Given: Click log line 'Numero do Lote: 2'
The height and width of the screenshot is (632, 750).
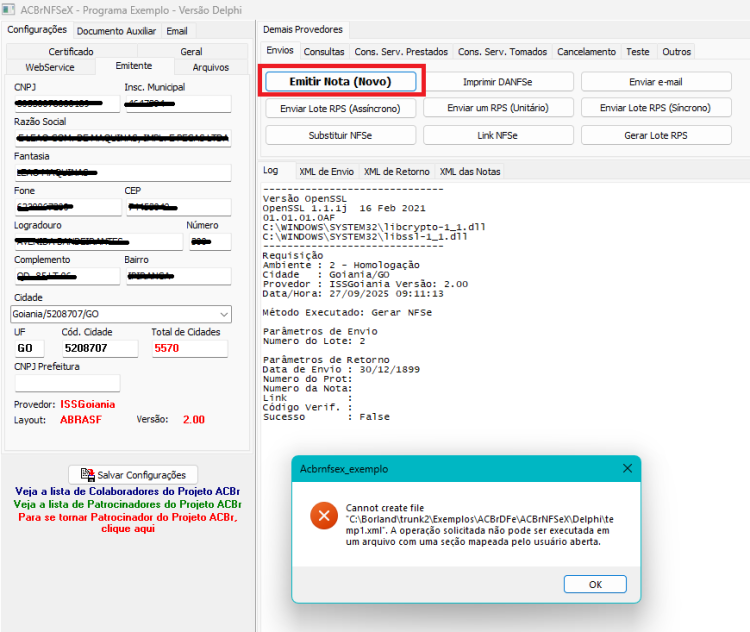Looking at the screenshot, I should (x=314, y=341).
